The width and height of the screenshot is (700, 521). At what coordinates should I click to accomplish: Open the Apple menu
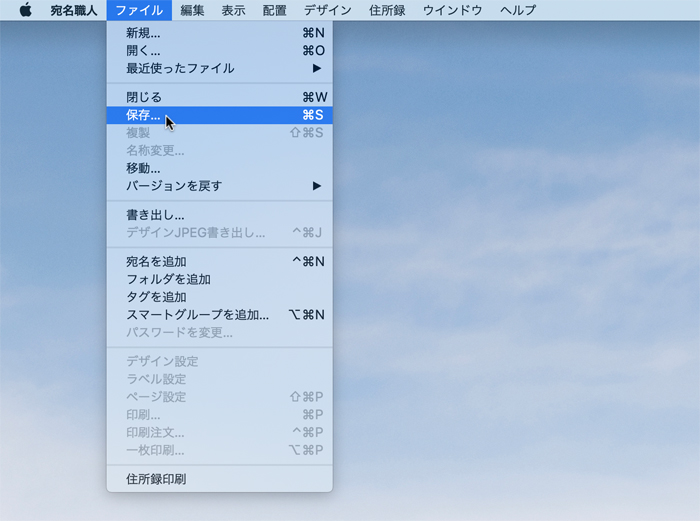[25, 10]
